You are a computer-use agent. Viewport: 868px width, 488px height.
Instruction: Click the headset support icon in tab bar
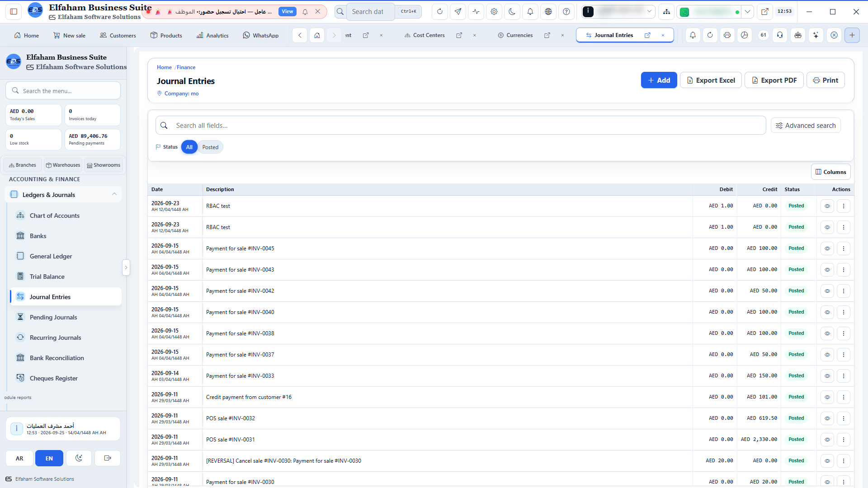pos(780,35)
